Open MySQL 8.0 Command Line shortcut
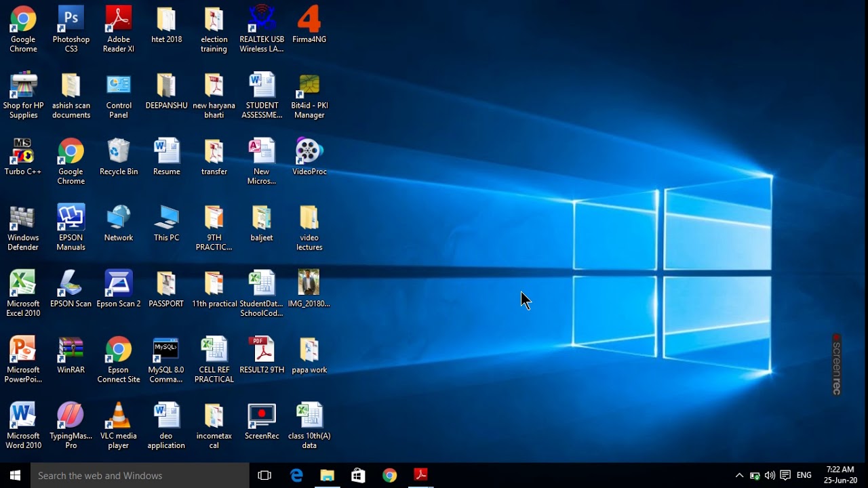 coord(166,359)
